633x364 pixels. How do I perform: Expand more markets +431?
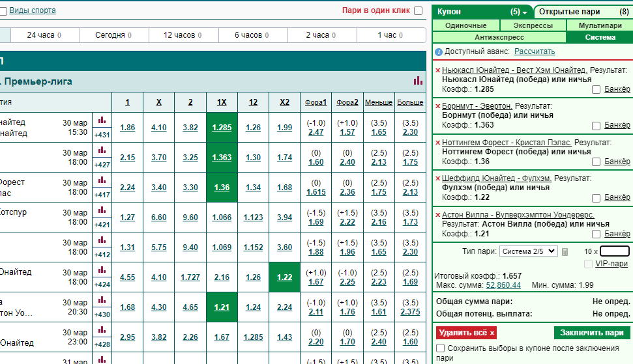tap(102, 135)
